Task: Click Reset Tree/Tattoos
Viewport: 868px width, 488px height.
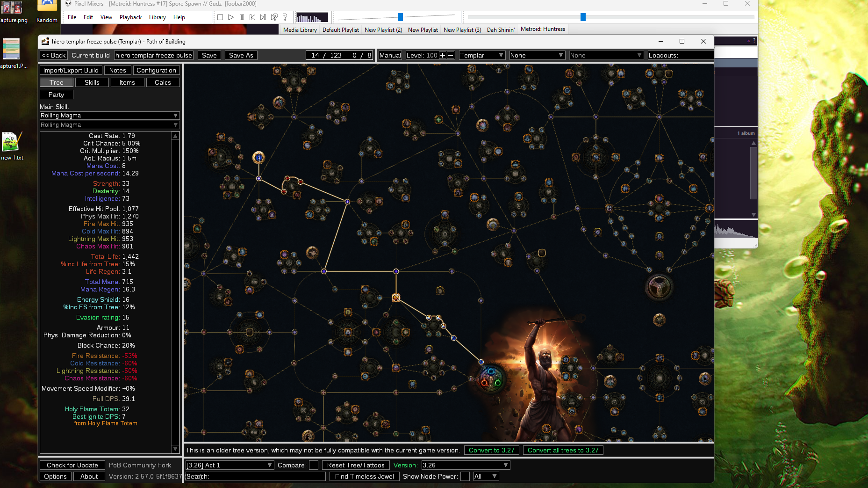Action: coord(356,465)
